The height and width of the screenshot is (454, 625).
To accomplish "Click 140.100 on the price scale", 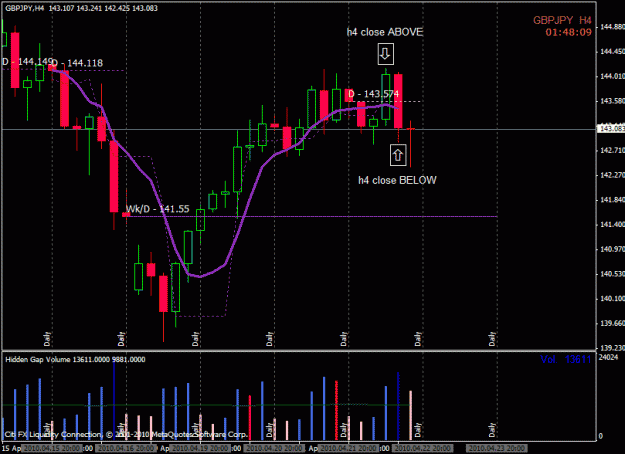I will 612,299.
